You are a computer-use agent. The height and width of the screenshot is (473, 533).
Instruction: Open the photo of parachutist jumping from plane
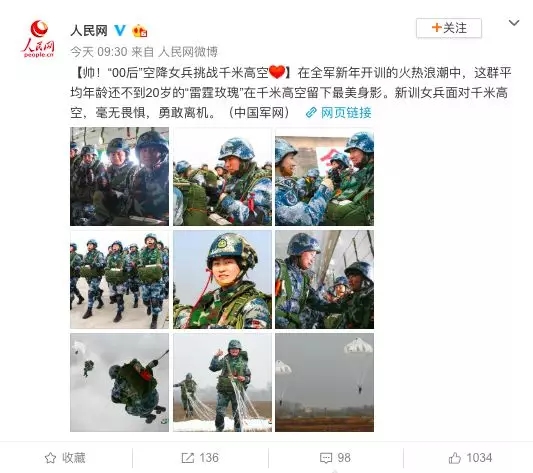coord(119,383)
